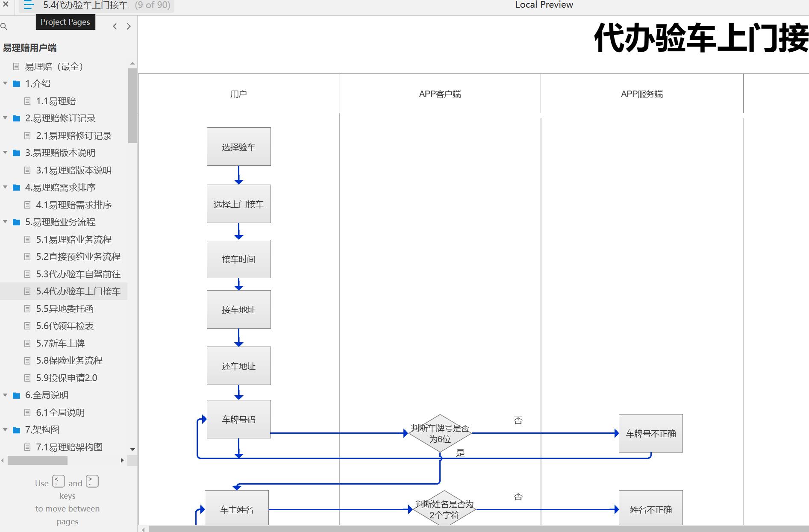Open page 7.1易理赔架构图
This screenshot has width=809, height=532.
(69, 447)
